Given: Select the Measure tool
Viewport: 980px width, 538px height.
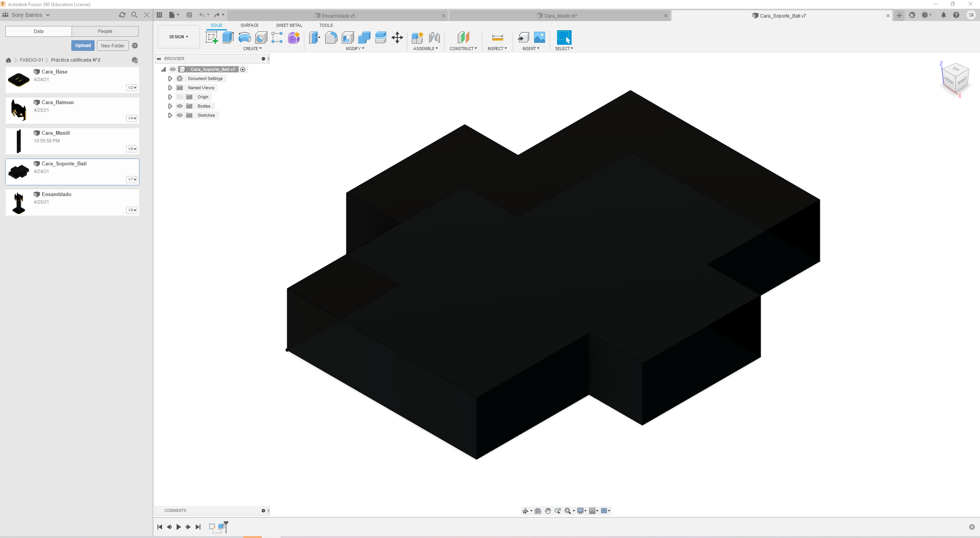Looking at the screenshot, I should click(x=497, y=38).
